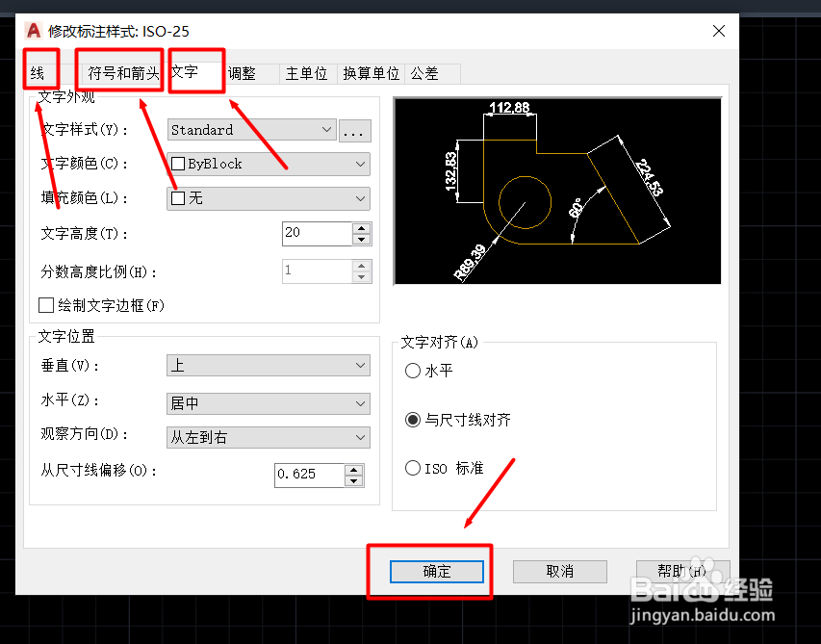This screenshot has height=644, width=821.
Task: Select the 水平 text alignment radio button
Action: pyautogui.click(x=413, y=371)
